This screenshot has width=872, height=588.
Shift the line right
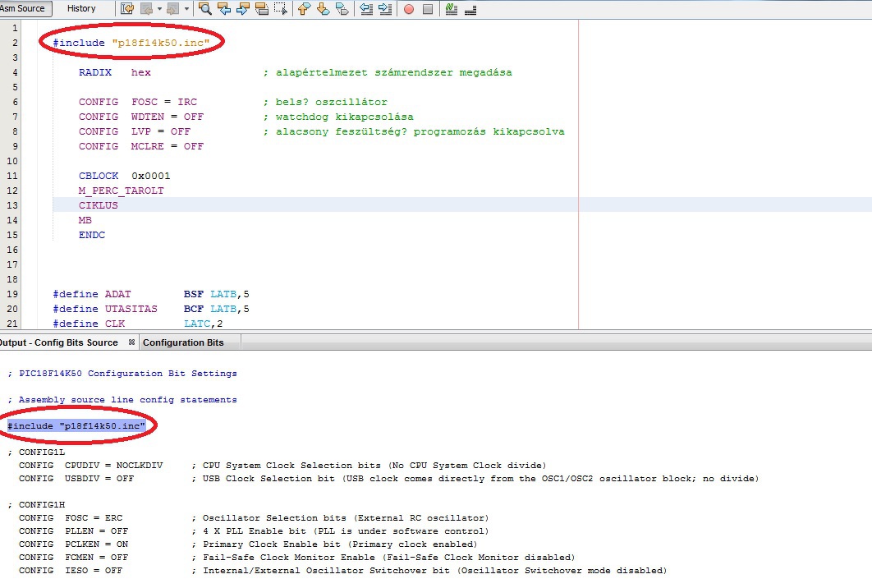click(385, 9)
